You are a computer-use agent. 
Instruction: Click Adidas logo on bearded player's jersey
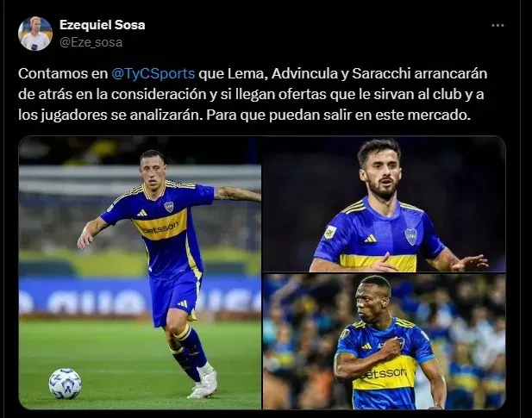point(370,239)
